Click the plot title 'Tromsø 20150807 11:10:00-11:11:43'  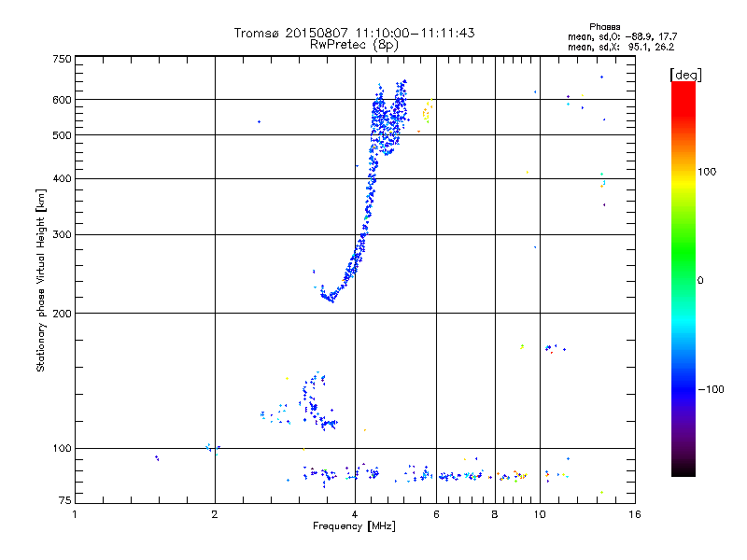point(354,33)
